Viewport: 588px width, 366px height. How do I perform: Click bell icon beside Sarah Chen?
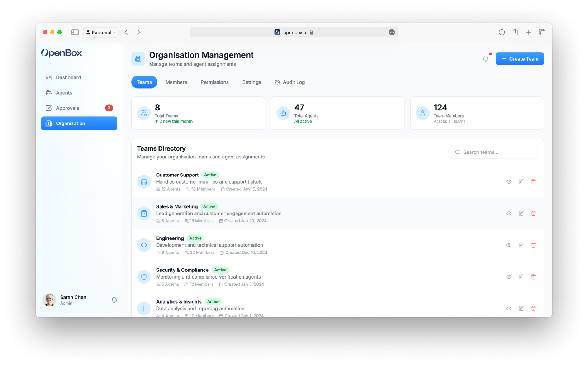(x=114, y=300)
